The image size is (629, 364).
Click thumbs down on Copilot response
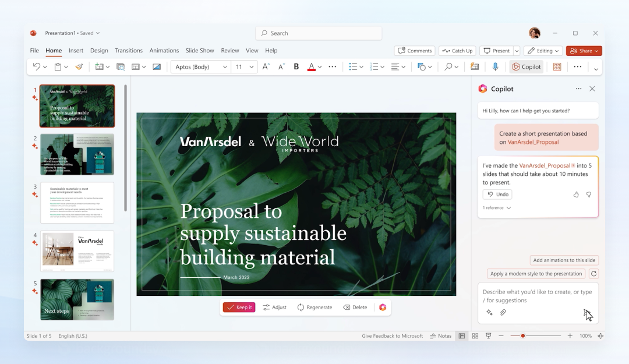(x=588, y=195)
